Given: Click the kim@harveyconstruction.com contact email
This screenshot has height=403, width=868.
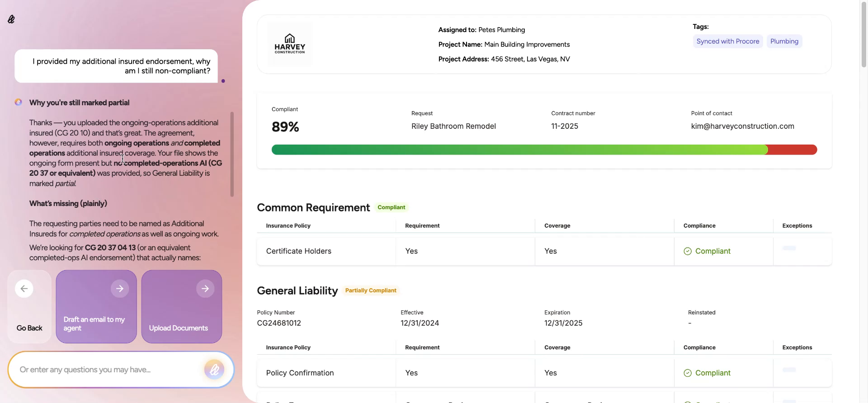Looking at the screenshot, I should [x=742, y=127].
